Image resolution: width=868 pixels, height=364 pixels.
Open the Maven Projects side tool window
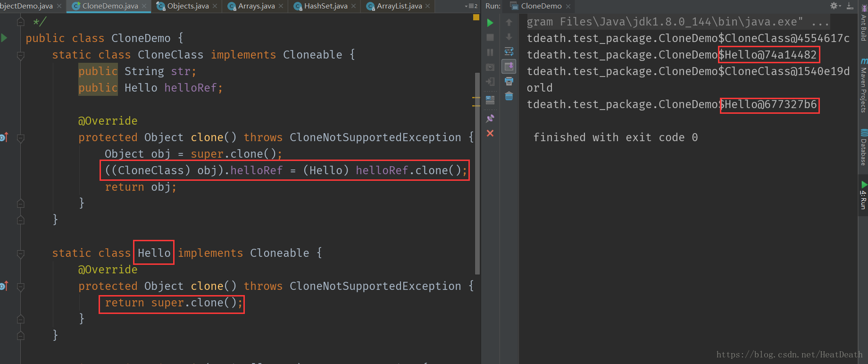click(863, 85)
